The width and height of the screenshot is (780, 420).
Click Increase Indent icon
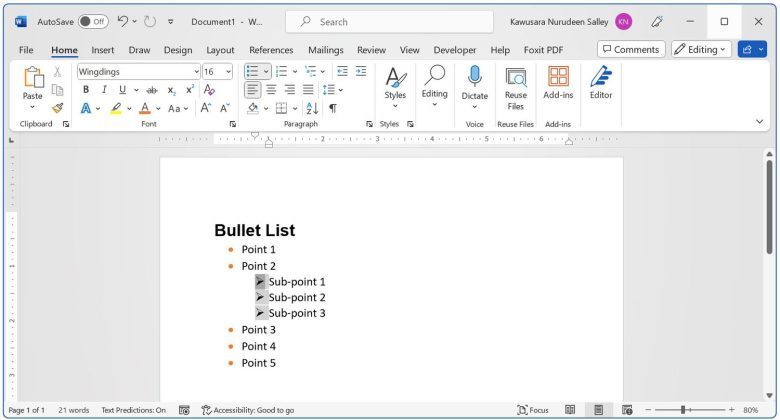[361, 72]
